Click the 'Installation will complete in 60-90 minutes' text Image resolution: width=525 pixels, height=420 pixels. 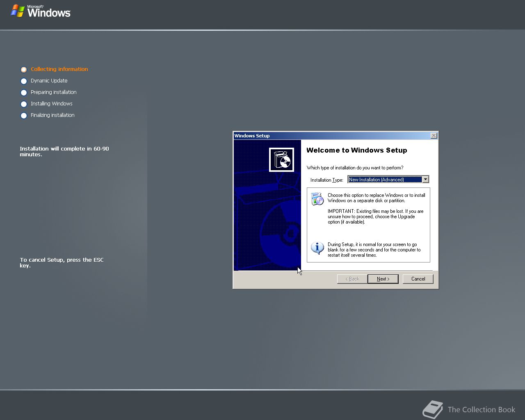point(64,151)
